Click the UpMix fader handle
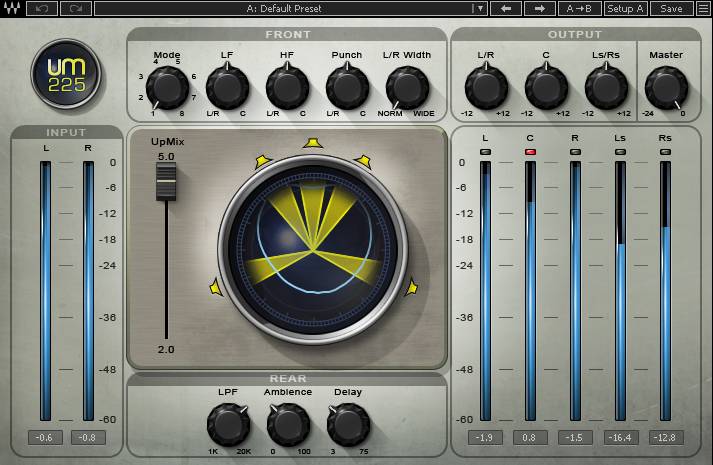The width and height of the screenshot is (713, 465). [166, 181]
